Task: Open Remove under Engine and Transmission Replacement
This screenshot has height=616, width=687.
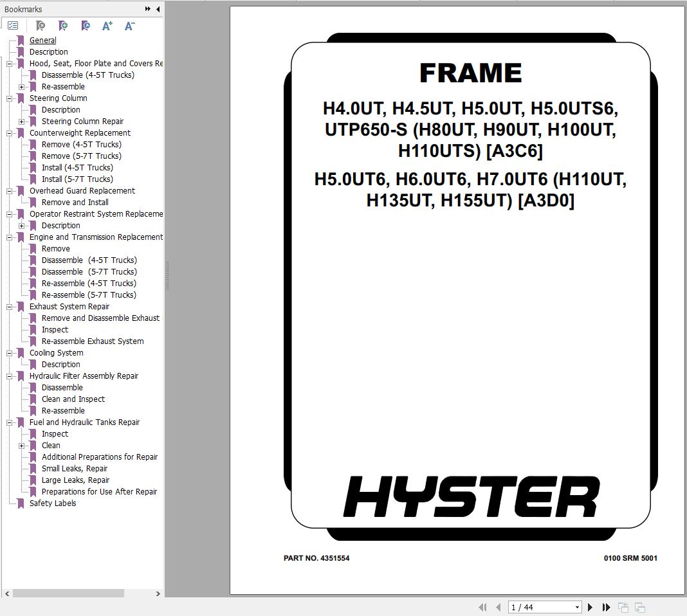Action: (x=56, y=249)
